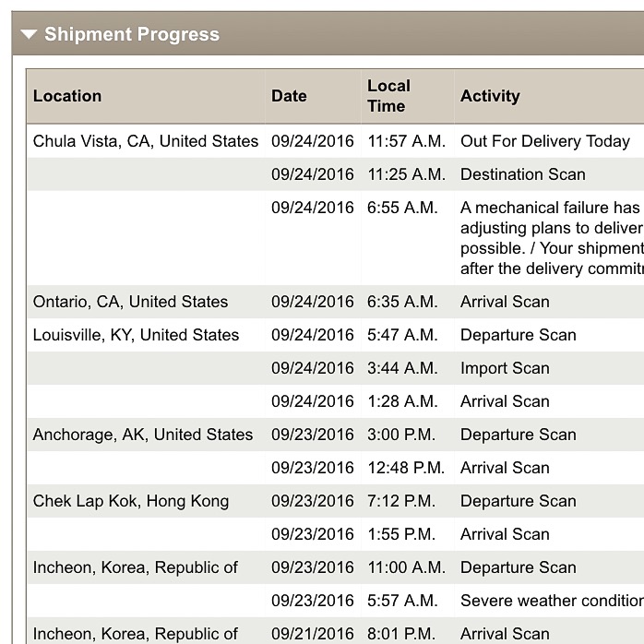The height and width of the screenshot is (644, 644).
Task: Click Out For Delivery Today activity
Action: pyautogui.click(x=545, y=141)
